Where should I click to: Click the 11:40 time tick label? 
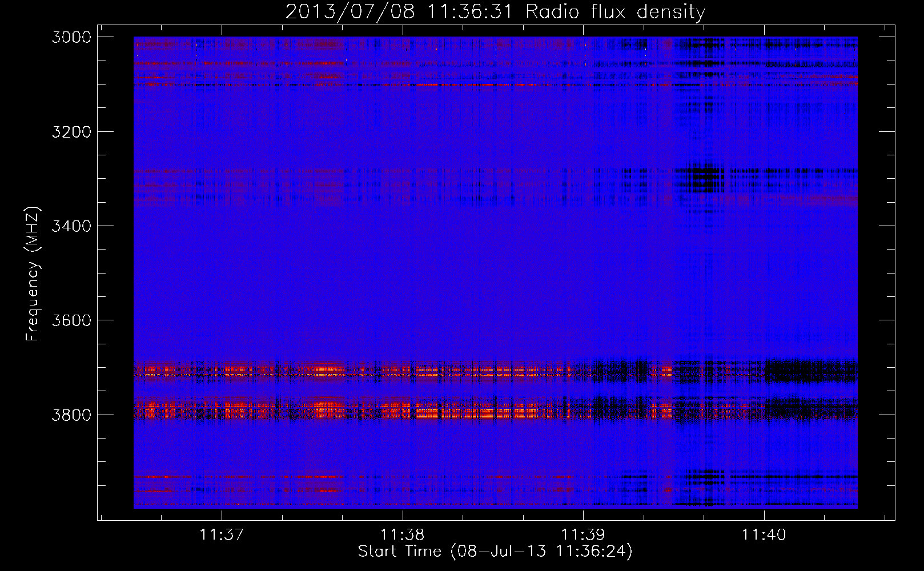point(764,534)
